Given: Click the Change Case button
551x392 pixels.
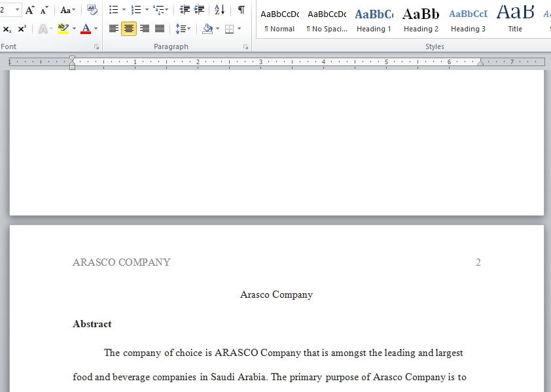Looking at the screenshot, I should (67, 10).
